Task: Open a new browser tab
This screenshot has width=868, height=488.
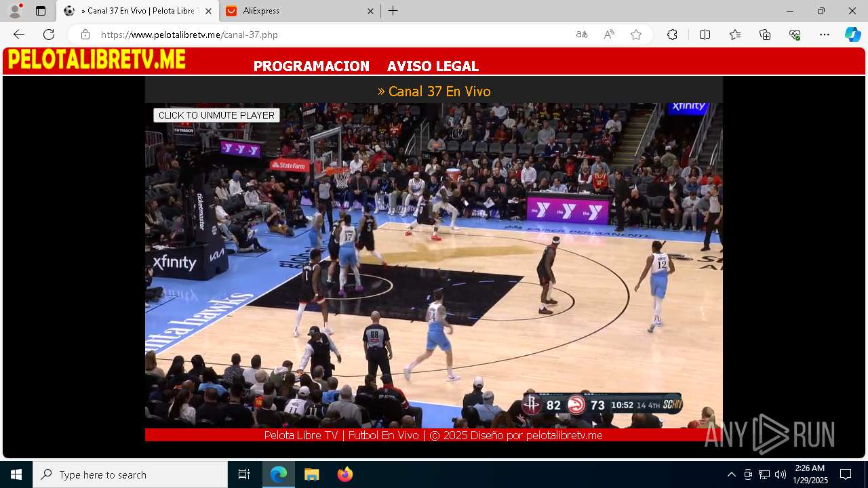Action: (x=393, y=11)
